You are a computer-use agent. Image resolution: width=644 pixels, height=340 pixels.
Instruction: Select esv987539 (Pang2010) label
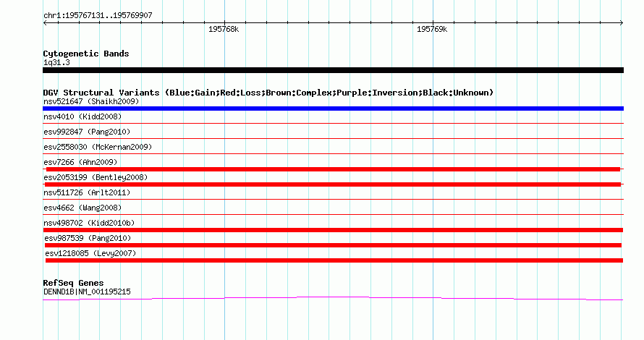point(88,238)
